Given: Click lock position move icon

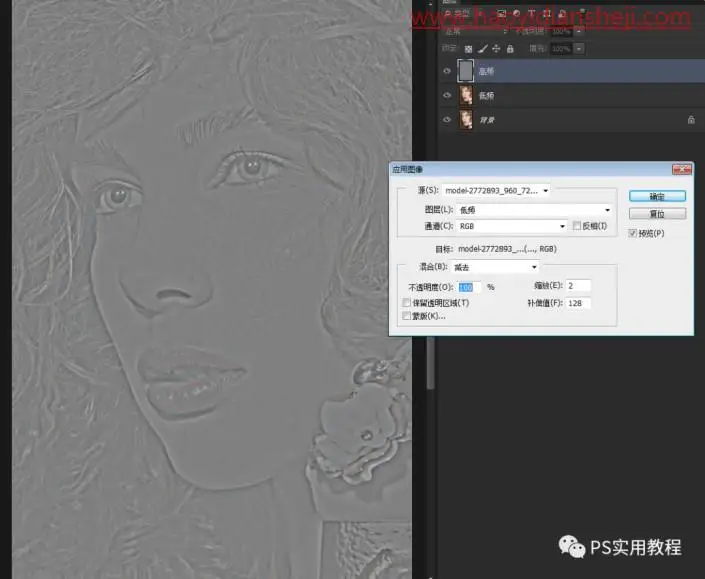Looking at the screenshot, I should point(496,49).
